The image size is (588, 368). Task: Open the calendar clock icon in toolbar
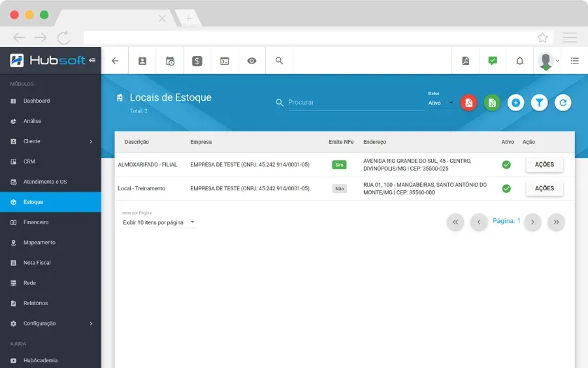pos(170,61)
